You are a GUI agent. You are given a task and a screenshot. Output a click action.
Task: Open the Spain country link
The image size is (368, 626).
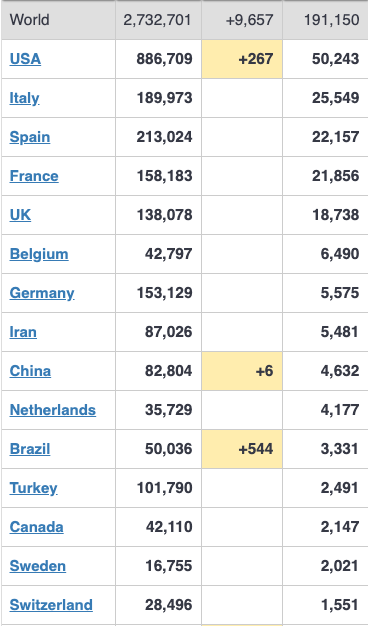click(x=30, y=137)
